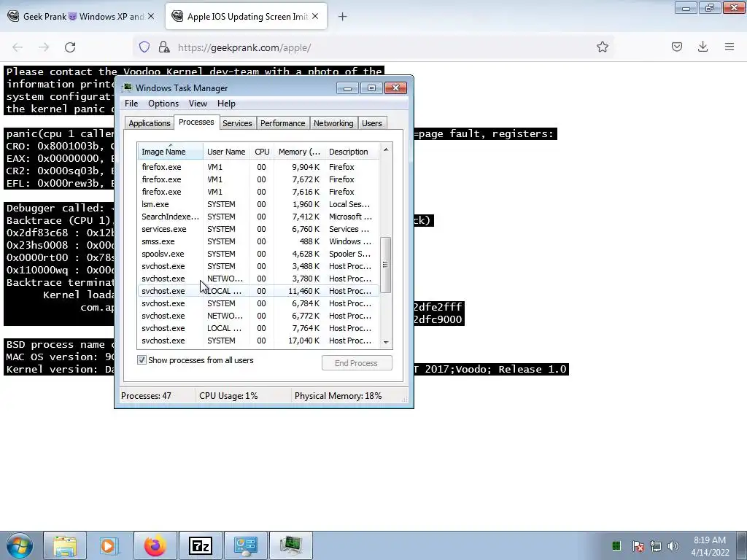Switch to the Applications tab
Image resolution: width=747 pixels, height=560 pixels.
(149, 123)
